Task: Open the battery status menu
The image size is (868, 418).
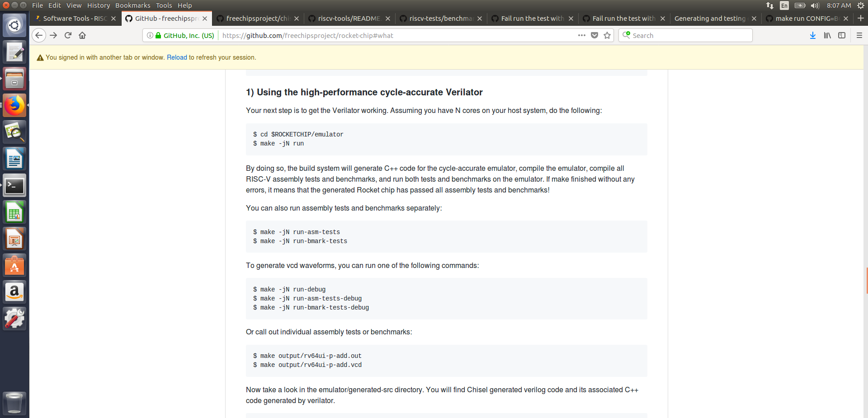Action: tap(800, 5)
